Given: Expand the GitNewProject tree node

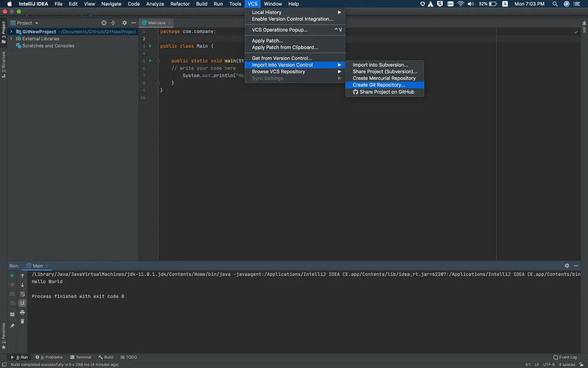Looking at the screenshot, I should click(x=11, y=32).
